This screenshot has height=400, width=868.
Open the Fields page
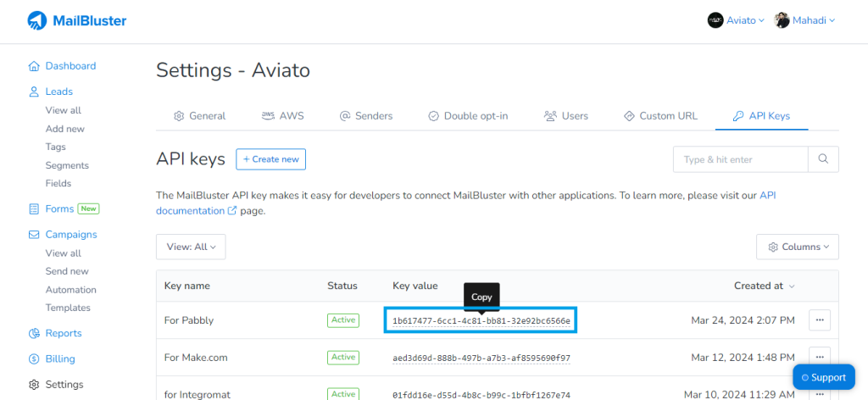58,184
